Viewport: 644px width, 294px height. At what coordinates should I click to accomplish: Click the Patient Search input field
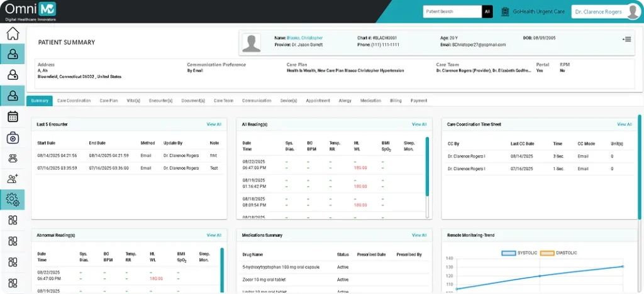[452, 11]
